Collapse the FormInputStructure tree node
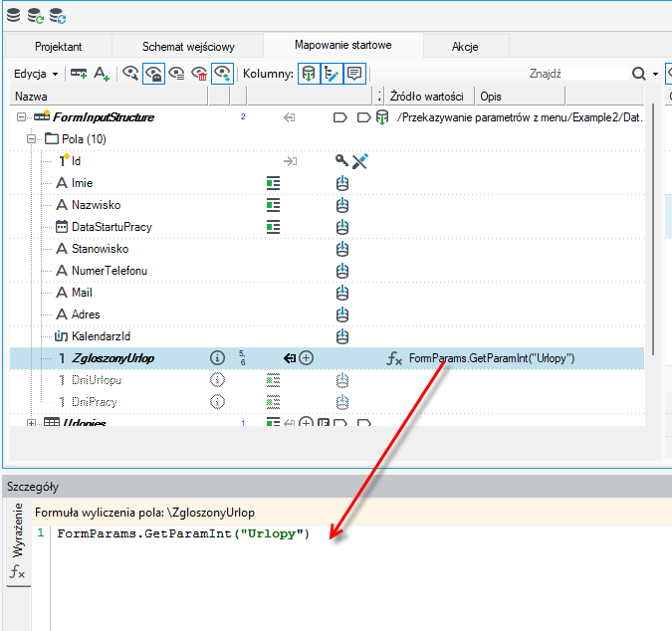This screenshot has height=631, width=672. [21, 117]
